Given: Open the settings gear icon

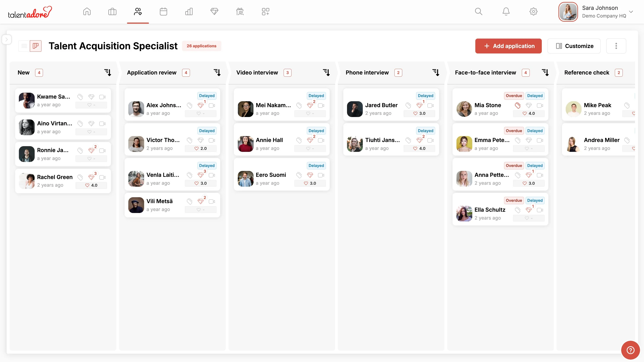Looking at the screenshot, I should [533, 11].
